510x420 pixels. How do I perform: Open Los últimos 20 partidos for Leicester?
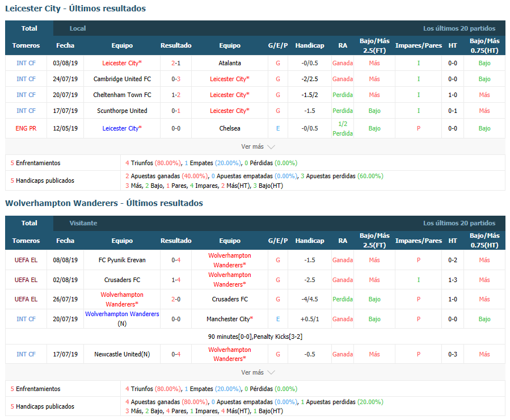pos(459,28)
